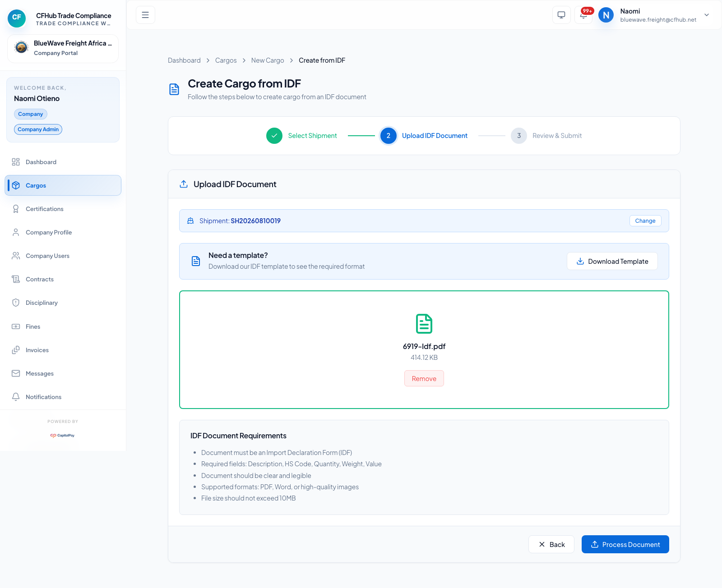Click the BlueWave Freight Africa company logo
This screenshot has height=588, width=722.
[21, 47]
